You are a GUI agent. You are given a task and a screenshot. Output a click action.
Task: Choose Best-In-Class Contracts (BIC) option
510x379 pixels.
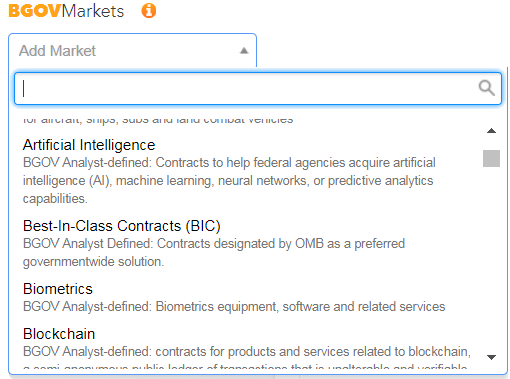point(247,243)
